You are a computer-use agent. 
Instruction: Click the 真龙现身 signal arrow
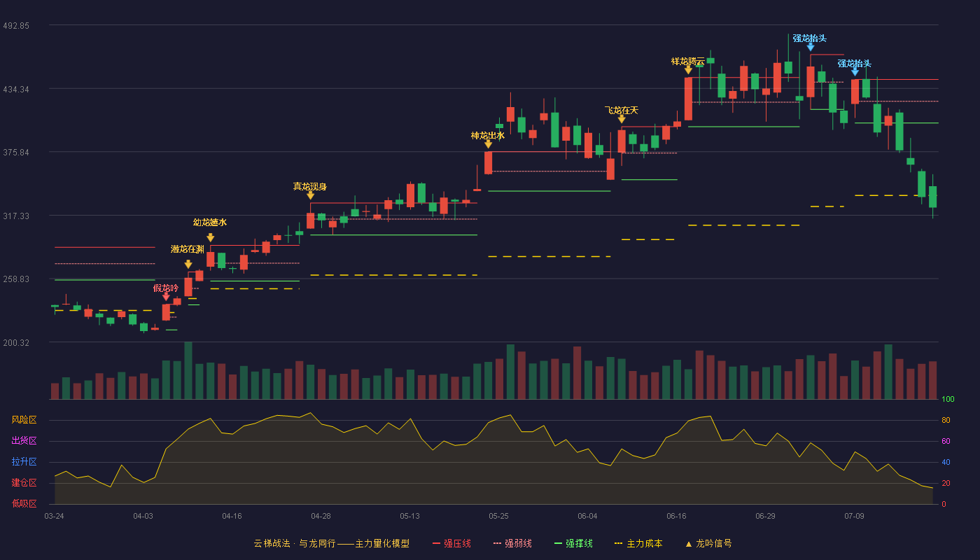tap(310, 195)
